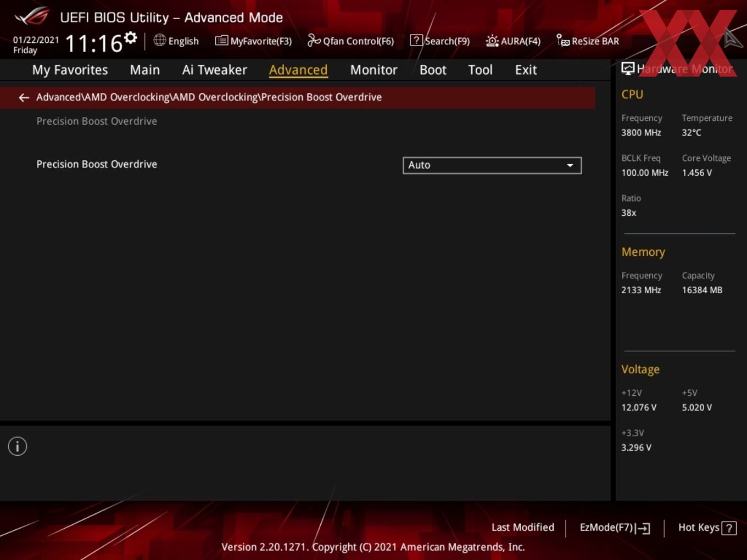Click BCLK Freq value 100.00 MHz
The width and height of the screenshot is (747, 560).
coord(645,172)
